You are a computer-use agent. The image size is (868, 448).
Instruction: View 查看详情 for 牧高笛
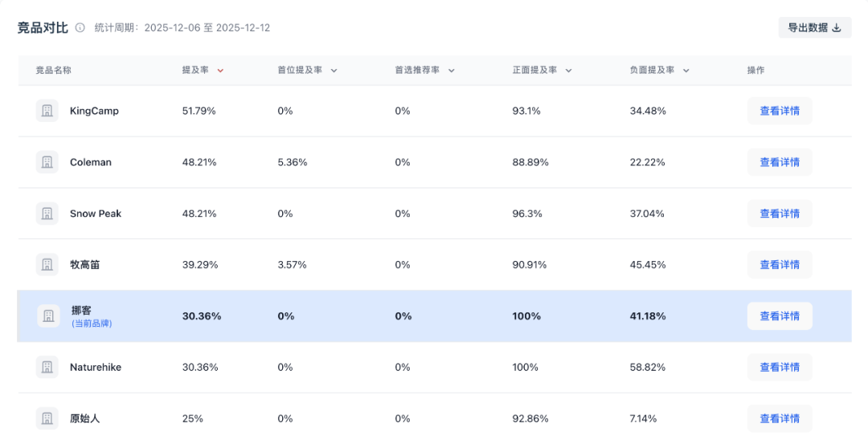coord(780,264)
